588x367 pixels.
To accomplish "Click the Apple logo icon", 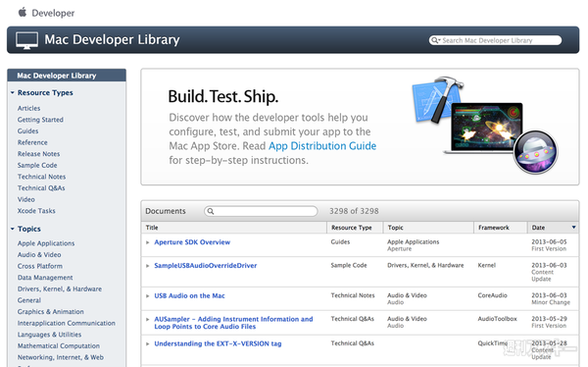I will point(23,12).
